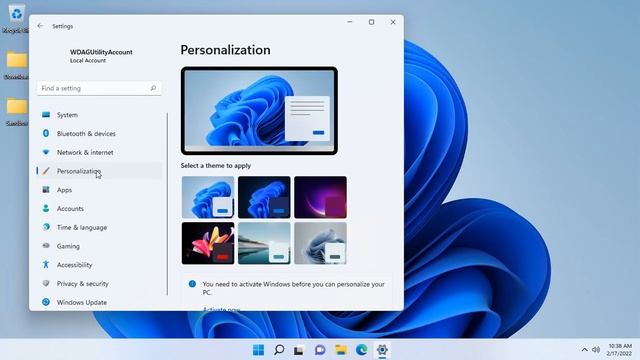The image size is (640, 360).
Task: Maximize the Settings window
Action: (371, 22)
